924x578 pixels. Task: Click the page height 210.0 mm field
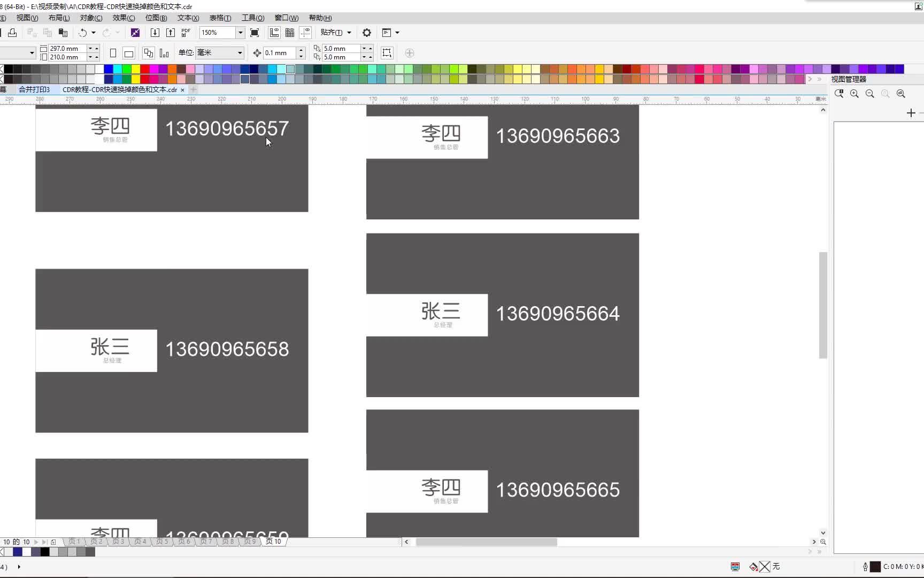point(67,57)
